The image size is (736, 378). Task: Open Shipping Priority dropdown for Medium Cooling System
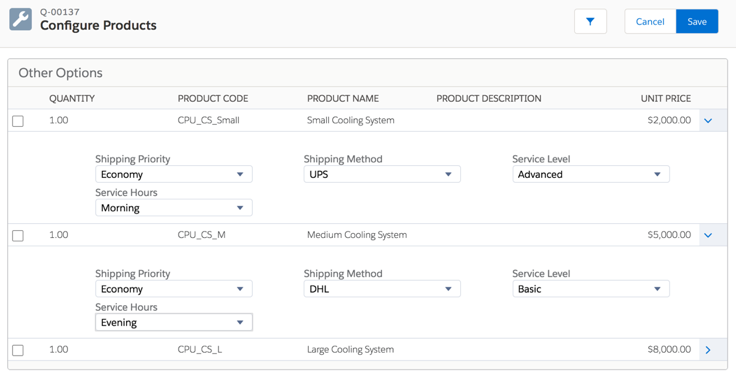[x=174, y=289]
